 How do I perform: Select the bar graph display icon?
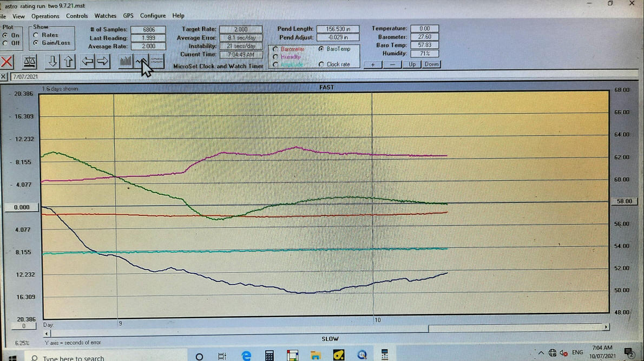pos(126,62)
